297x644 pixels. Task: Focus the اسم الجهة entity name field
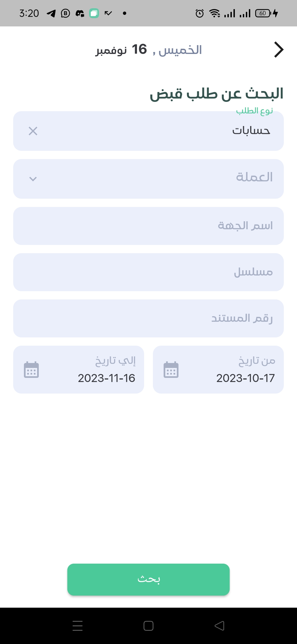tap(148, 226)
